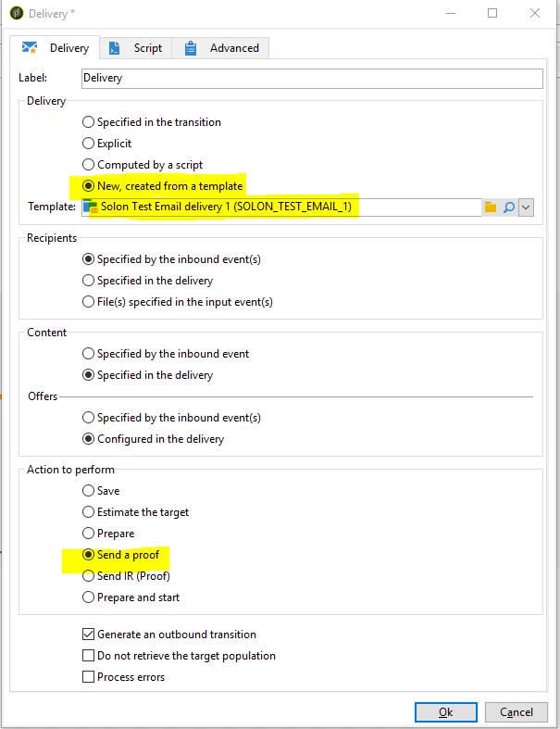This screenshot has height=729, width=560.
Task: Open the Script tab
Action: coord(136,48)
